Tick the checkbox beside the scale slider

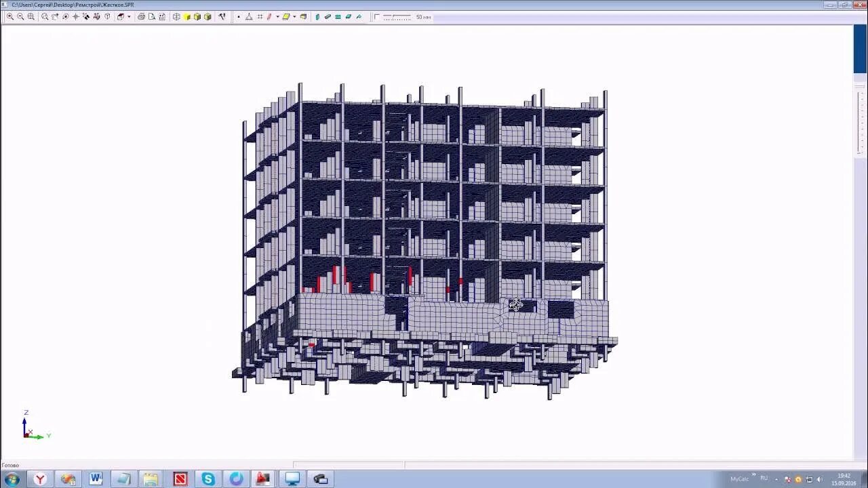click(376, 17)
